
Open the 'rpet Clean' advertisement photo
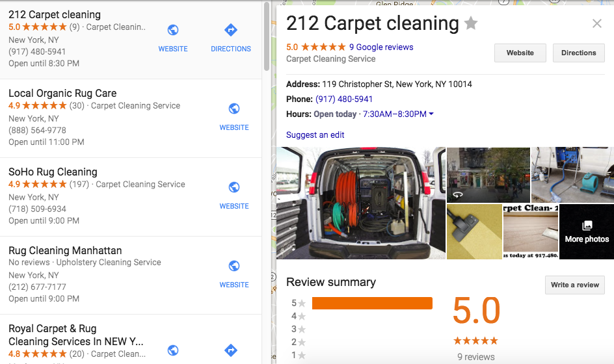pos(531,231)
